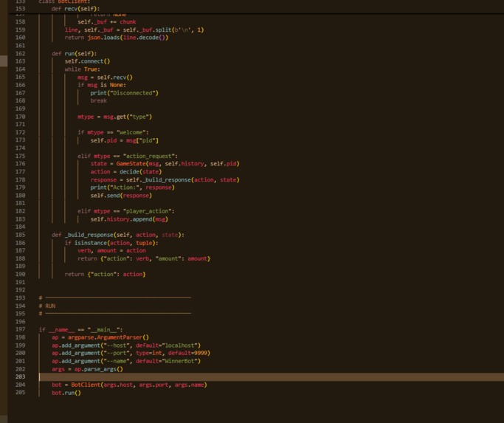Click line number 171 in the gutter
The image size is (504, 423).
pyautogui.click(x=20, y=124)
